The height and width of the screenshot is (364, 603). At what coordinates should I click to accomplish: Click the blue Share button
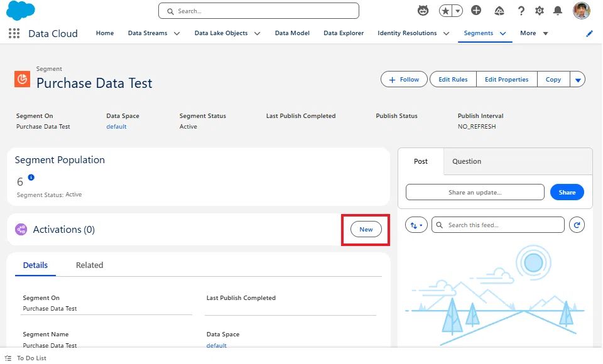click(x=567, y=192)
